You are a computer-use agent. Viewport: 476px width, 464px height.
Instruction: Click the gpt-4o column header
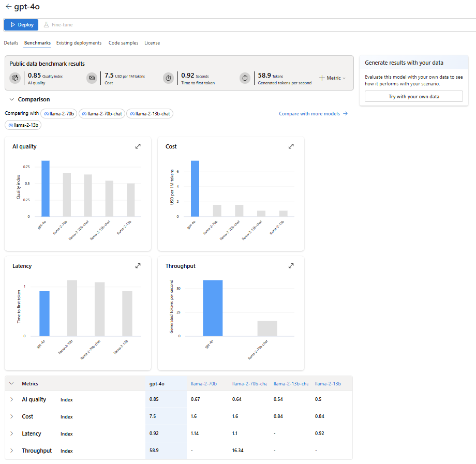157,384
